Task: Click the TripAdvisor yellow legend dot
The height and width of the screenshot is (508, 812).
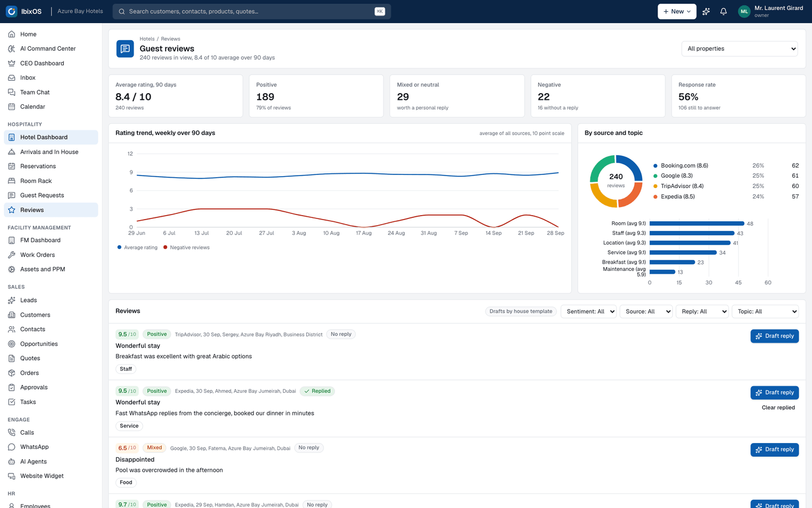Action: tap(655, 186)
